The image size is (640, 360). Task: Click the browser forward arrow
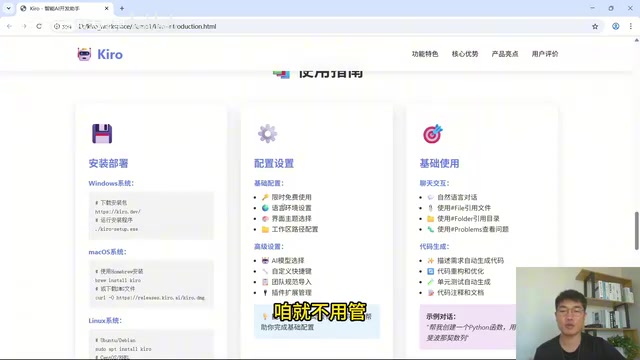(x=24, y=26)
